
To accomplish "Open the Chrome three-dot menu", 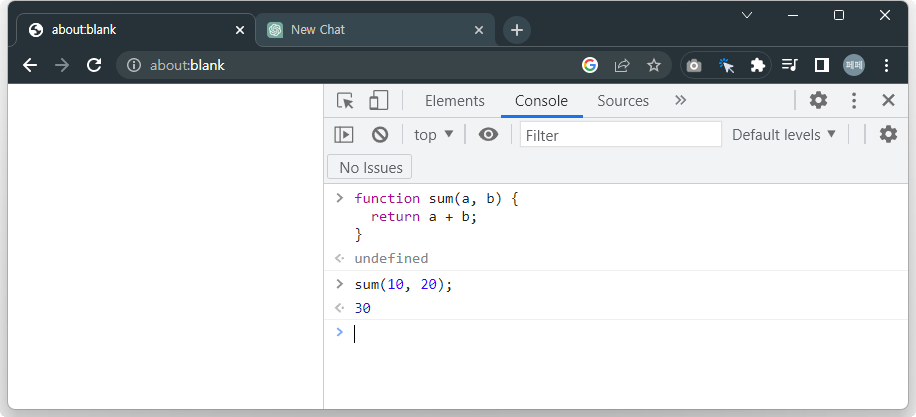I will (x=886, y=65).
